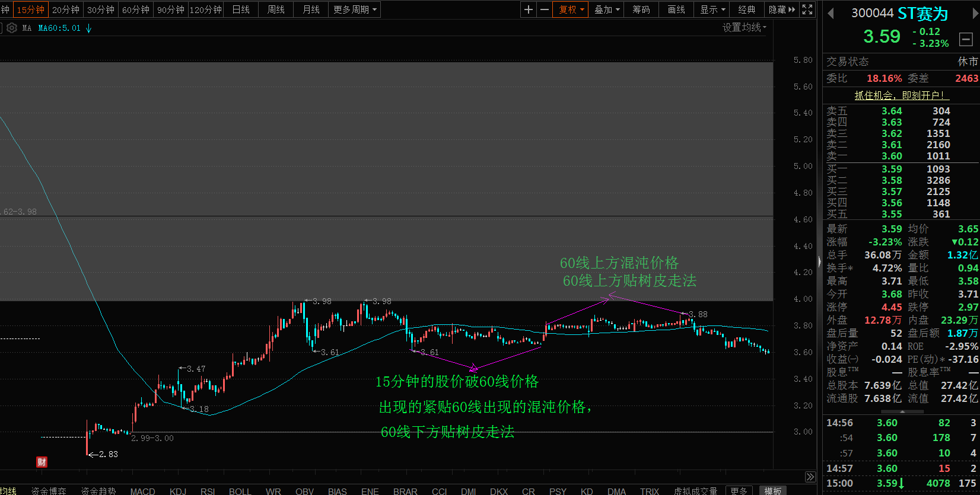Click the 经典 classic button
Screen dimensions: 980x495
(747, 9)
